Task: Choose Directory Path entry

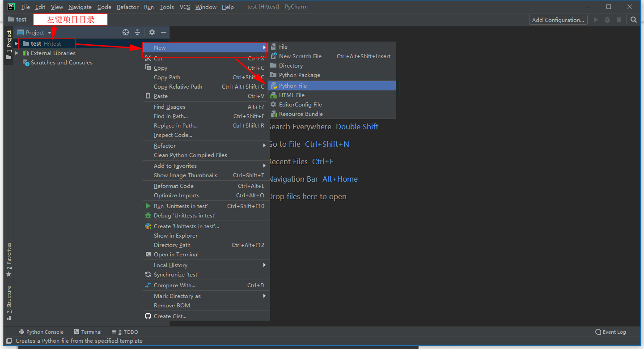Action: coord(206,245)
